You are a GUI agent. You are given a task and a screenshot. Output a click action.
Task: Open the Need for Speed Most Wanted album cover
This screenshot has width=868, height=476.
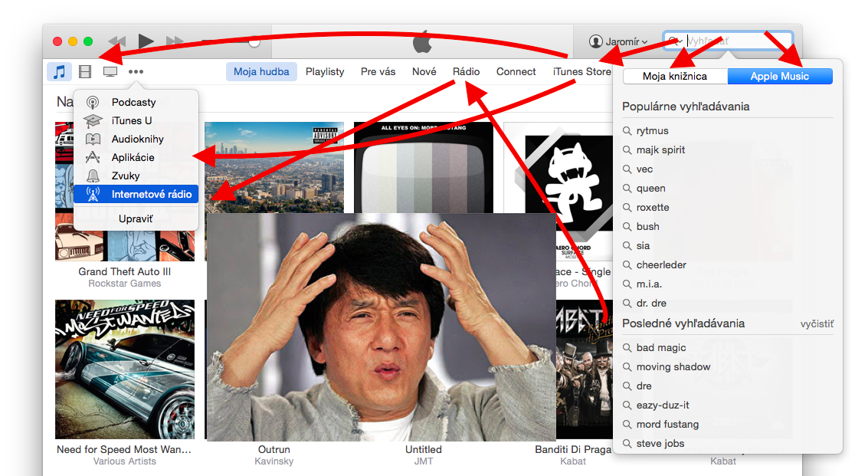(x=125, y=369)
